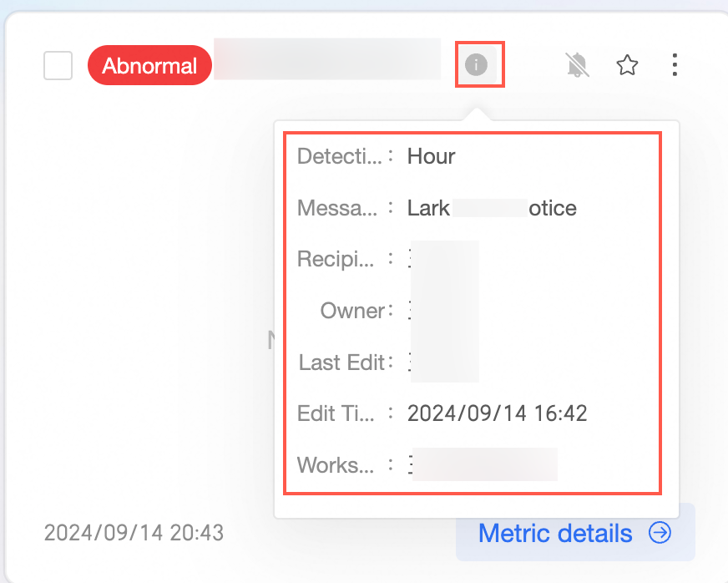Click the truncated Recipi... label
Viewport: 728px width, 583px height.
(x=336, y=259)
